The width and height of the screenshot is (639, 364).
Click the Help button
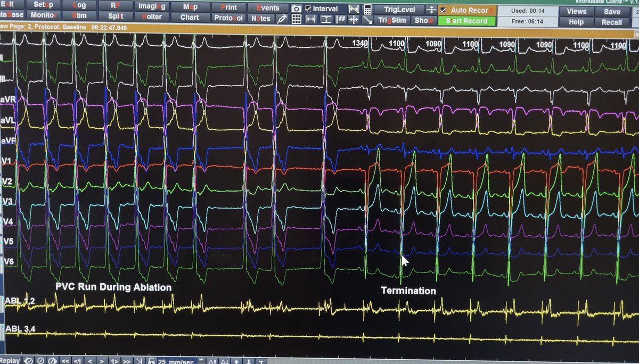pos(577,22)
